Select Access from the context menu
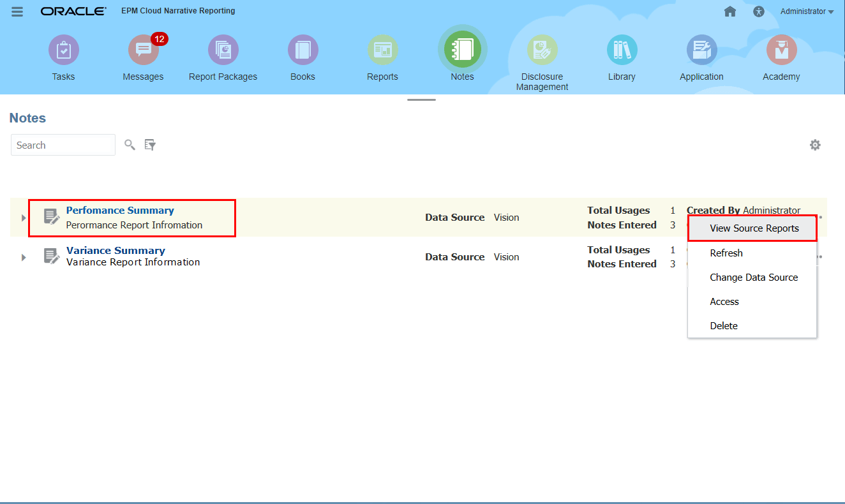 point(752,302)
